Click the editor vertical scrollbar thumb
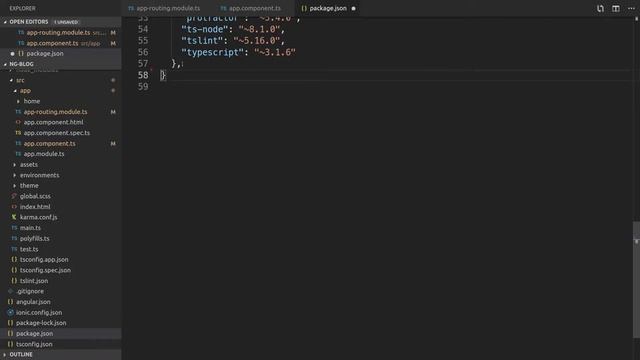Image resolution: width=640 pixels, height=360 pixels. [x=636, y=280]
